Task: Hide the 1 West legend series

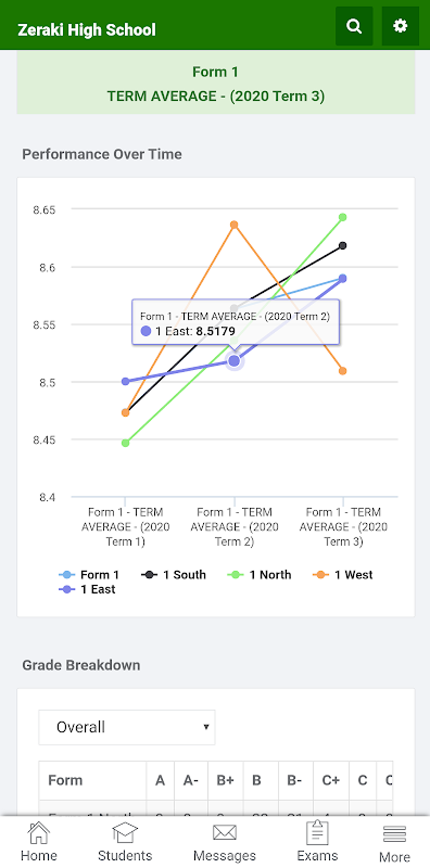Action: click(x=343, y=574)
